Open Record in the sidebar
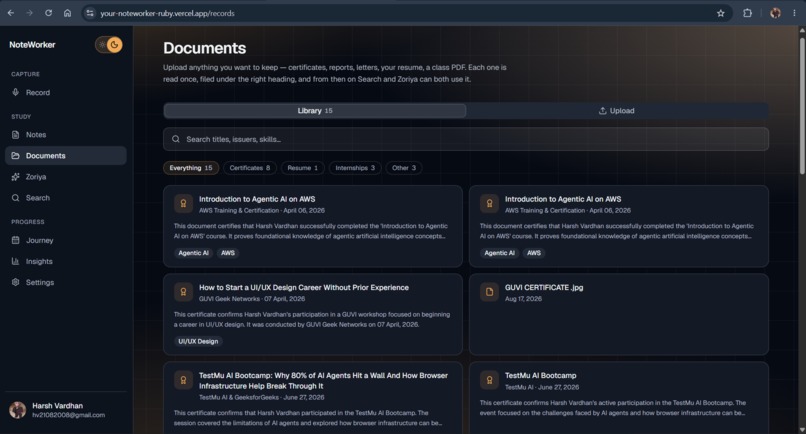Screen dimensions: 806x434 click(x=66, y=93)
